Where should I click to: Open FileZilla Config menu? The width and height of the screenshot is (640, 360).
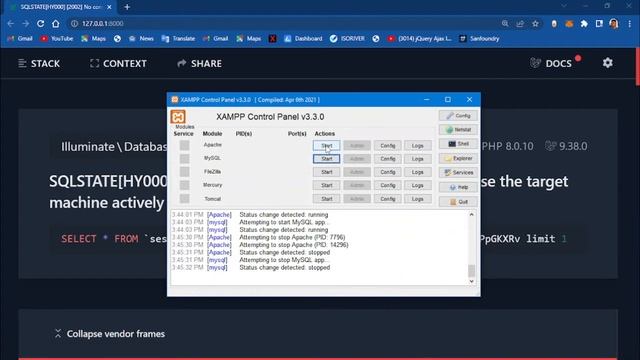click(x=387, y=172)
